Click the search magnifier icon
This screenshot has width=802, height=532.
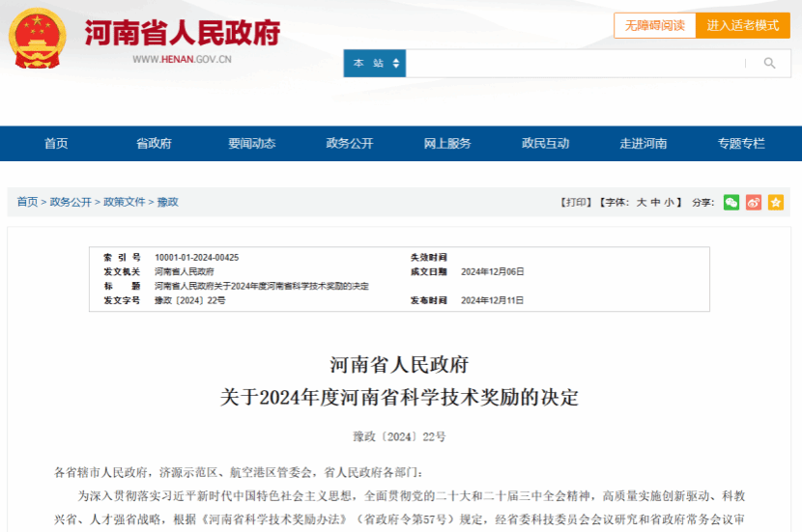coord(770,64)
